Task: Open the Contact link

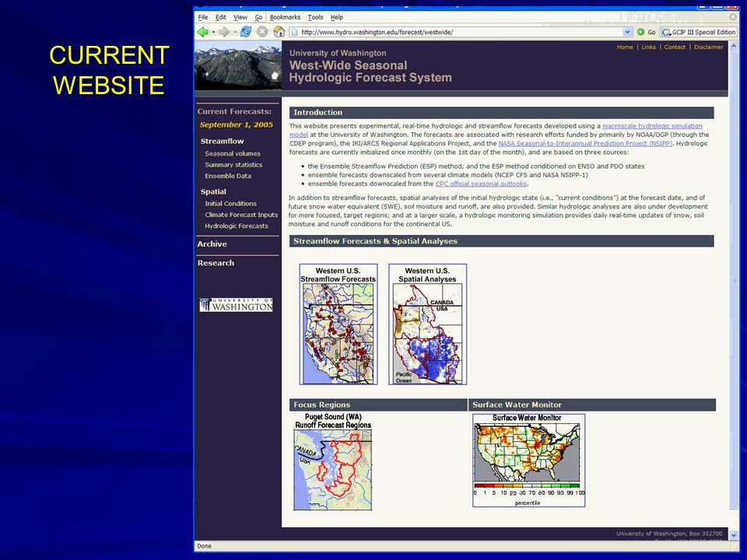Action: click(675, 47)
